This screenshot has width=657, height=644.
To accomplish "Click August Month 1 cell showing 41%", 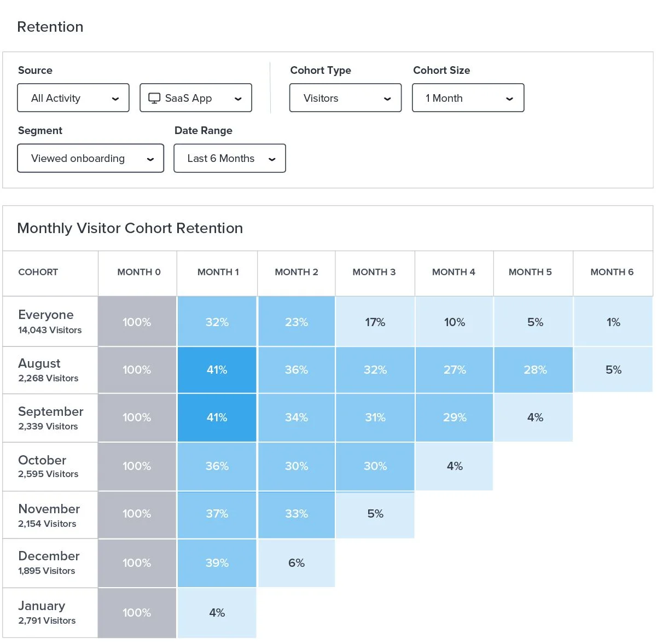I will pyautogui.click(x=217, y=370).
